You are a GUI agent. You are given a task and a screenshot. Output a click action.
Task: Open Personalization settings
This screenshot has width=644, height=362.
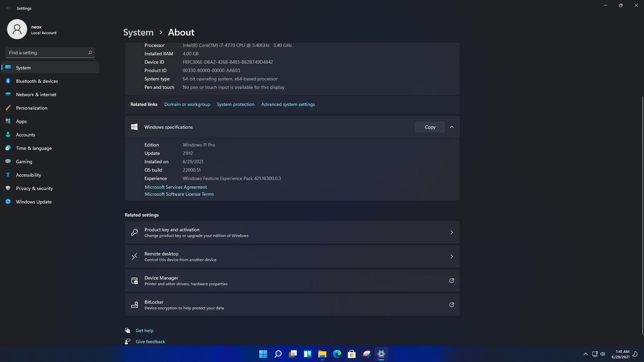pos(50,108)
